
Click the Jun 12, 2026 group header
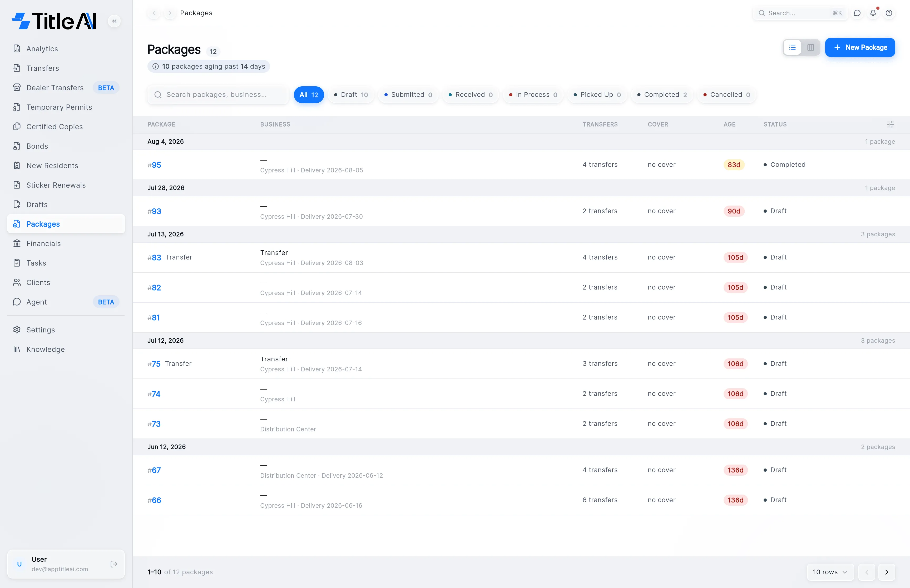[x=521, y=447]
